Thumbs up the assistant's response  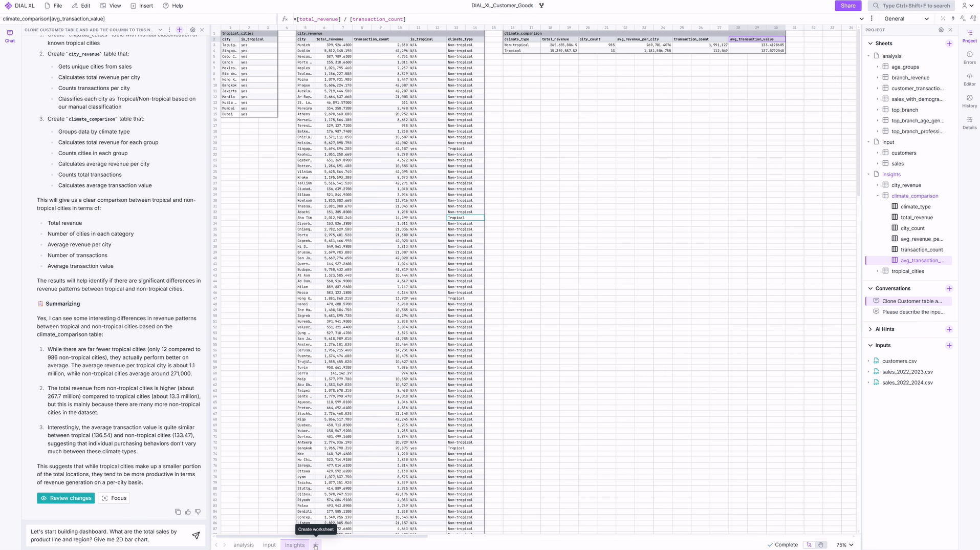click(x=188, y=512)
